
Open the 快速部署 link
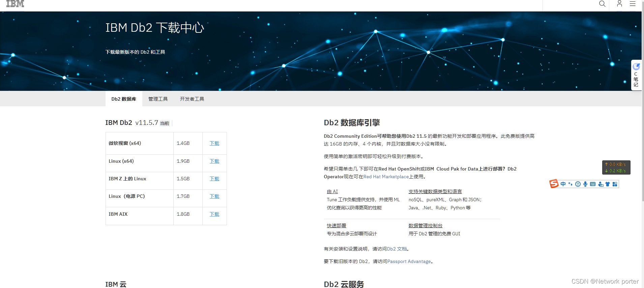[x=336, y=226]
